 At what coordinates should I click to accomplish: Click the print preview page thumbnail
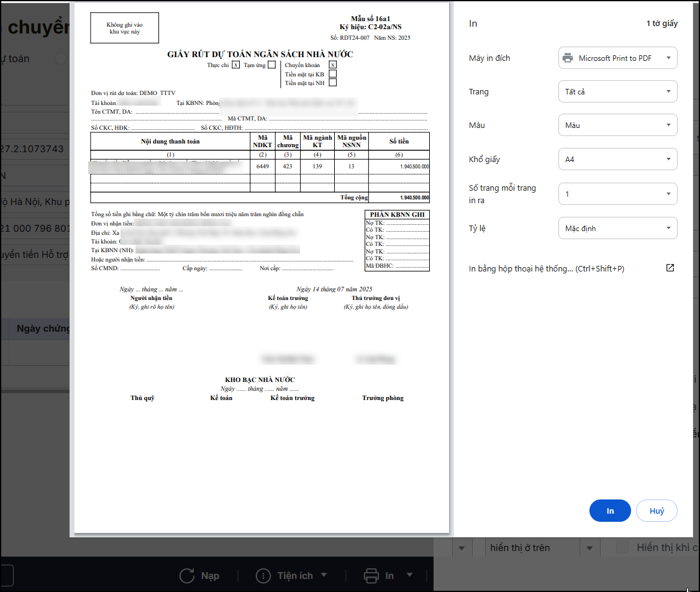point(261,267)
